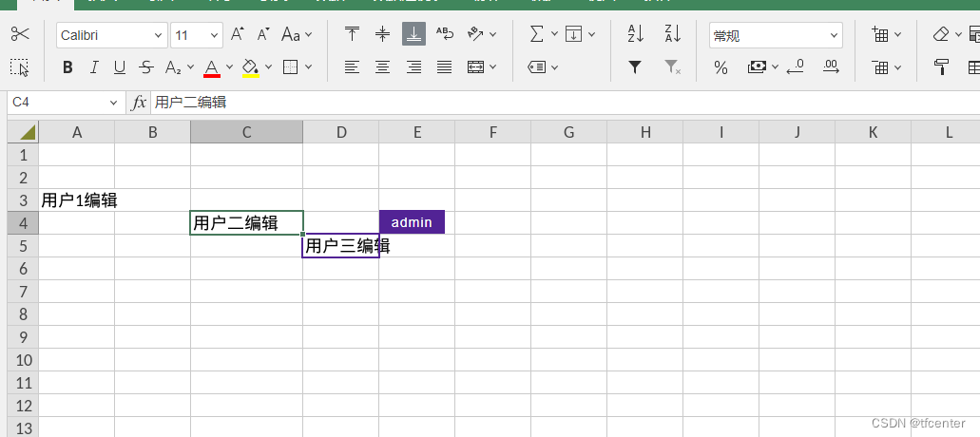Viewport: 980px width, 437px height.
Task: Click the Borders icon
Action: [290, 66]
